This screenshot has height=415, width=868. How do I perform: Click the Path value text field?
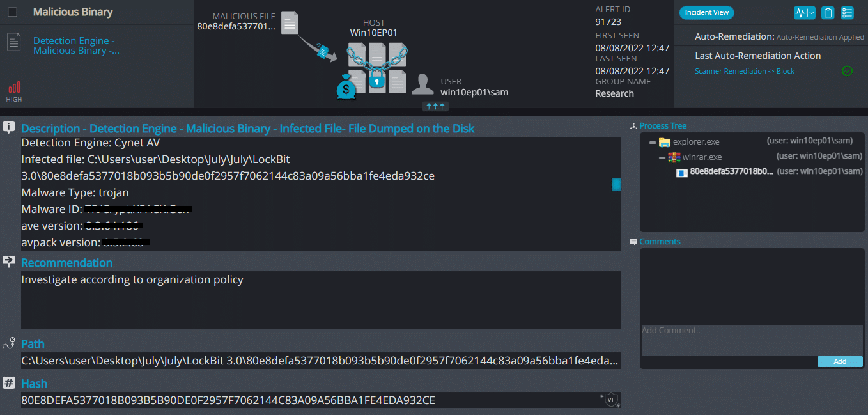(x=321, y=361)
